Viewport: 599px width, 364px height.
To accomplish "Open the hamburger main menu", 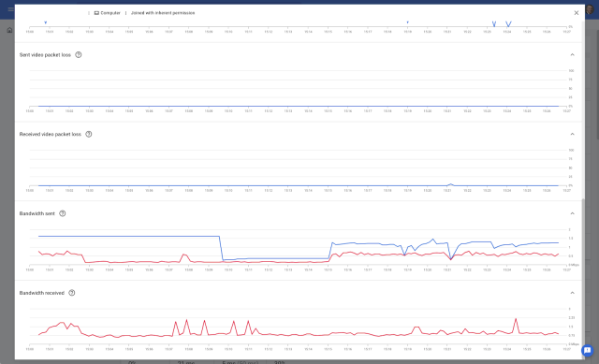I will (10, 9).
